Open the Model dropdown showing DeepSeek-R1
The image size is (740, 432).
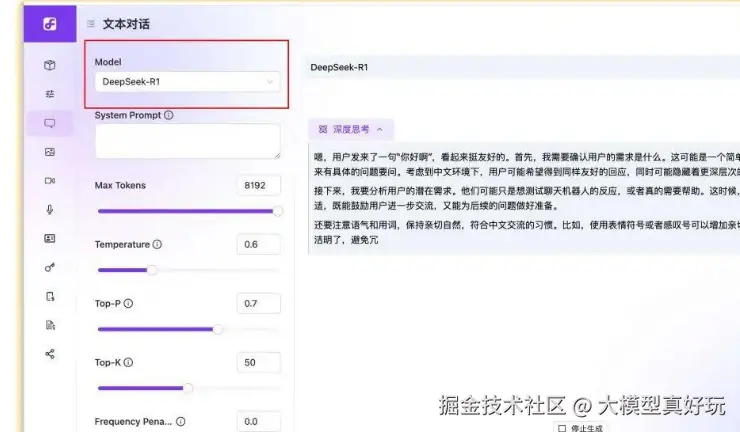(187, 82)
